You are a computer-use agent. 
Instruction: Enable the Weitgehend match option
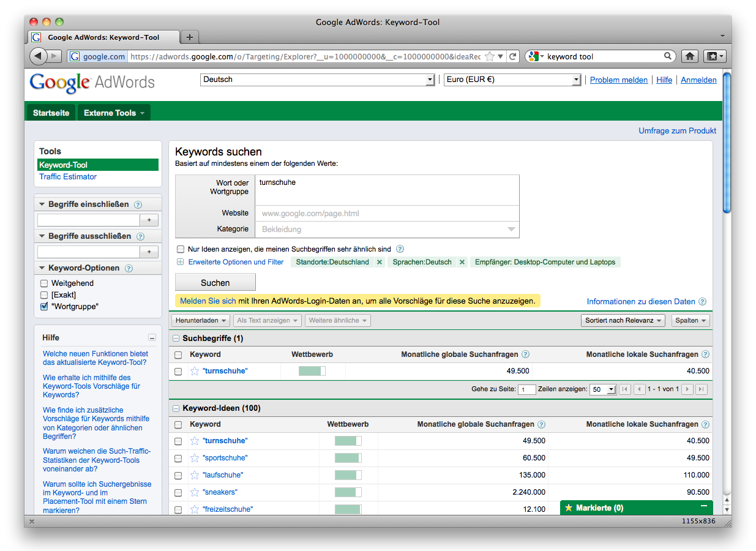point(44,283)
